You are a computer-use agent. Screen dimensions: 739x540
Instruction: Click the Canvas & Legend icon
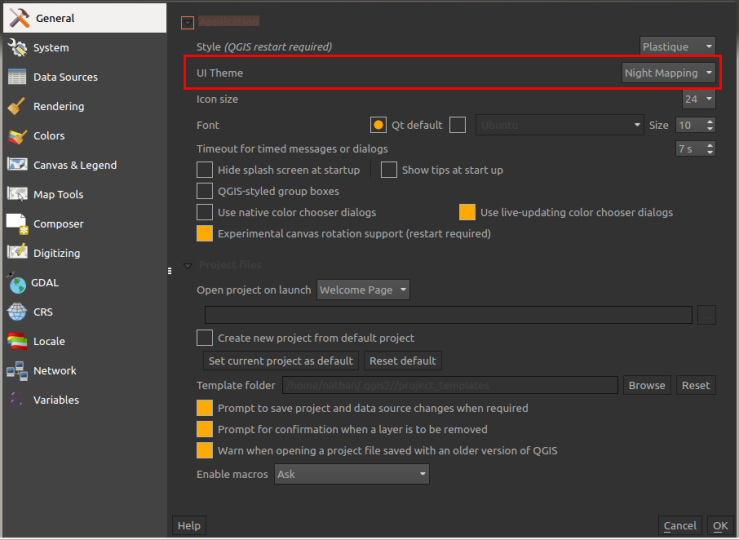(x=16, y=165)
